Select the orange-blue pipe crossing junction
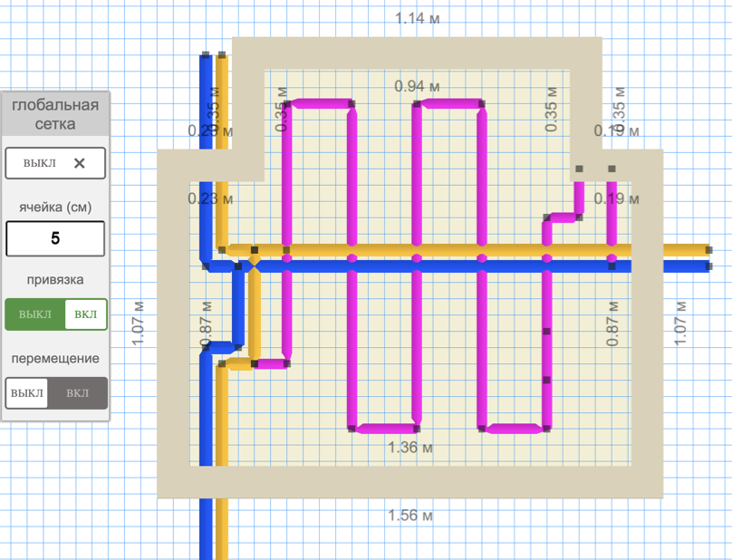 [x=254, y=266]
